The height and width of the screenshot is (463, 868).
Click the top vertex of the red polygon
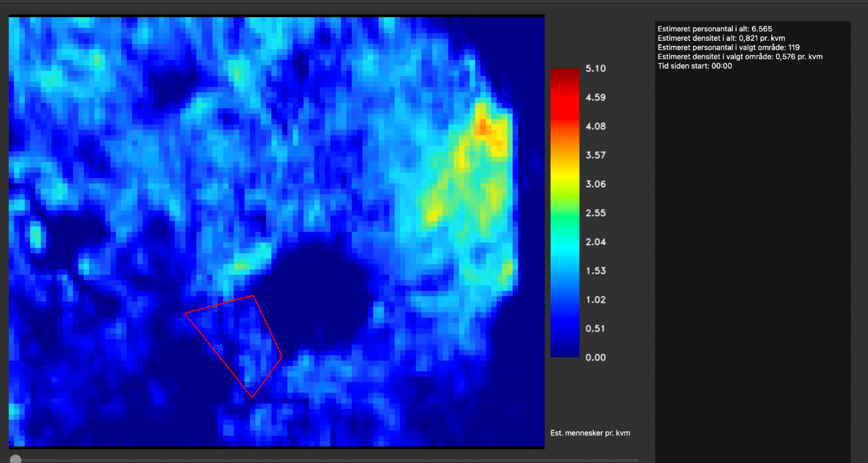(x=253, y=296)
